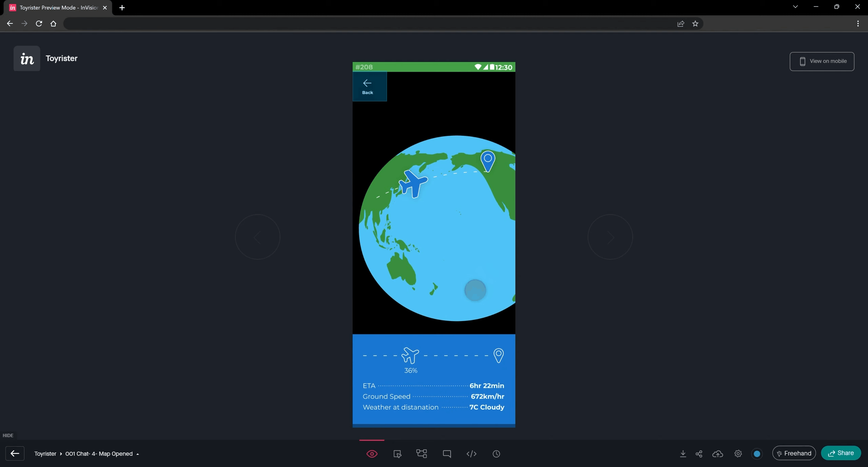Click the browser address bar
Screen dimensions: 868x467
pyautogui.click(x=370, y=23)
